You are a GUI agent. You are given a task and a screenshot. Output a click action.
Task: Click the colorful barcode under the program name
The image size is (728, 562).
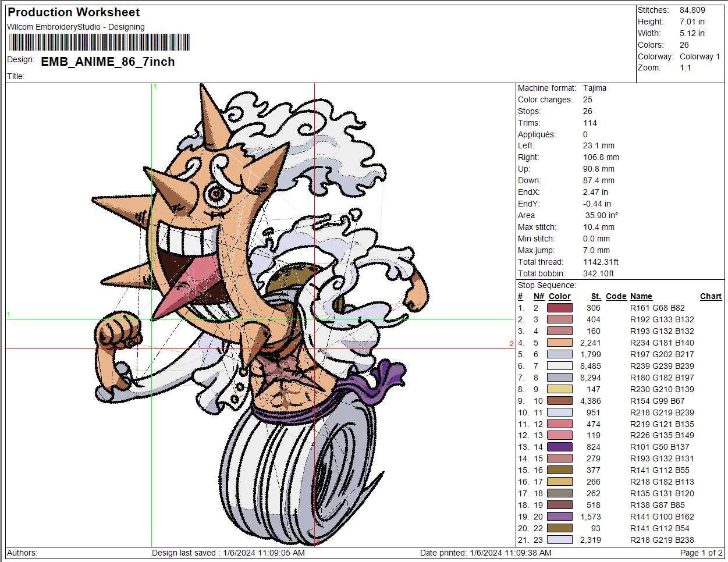[99, 42]
